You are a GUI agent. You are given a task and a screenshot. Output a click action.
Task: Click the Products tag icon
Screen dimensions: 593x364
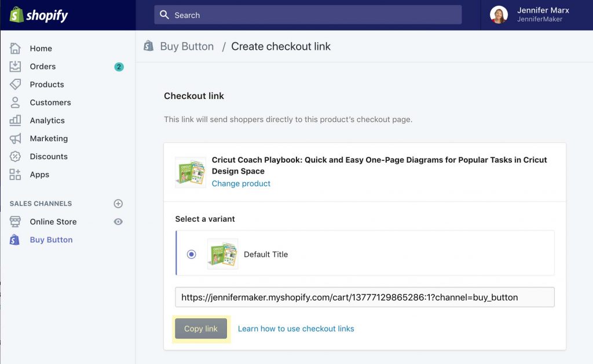[x=15, y=84]
